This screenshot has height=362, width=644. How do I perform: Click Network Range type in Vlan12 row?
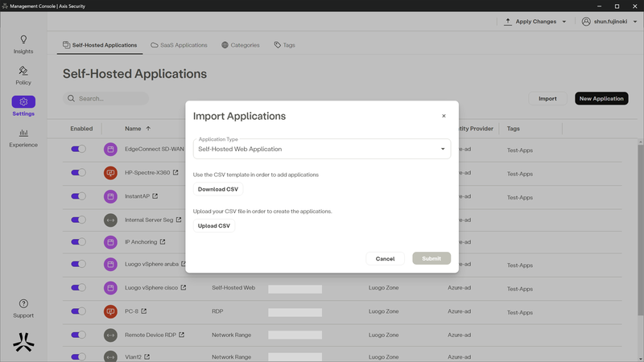click(x=232, y=357)
